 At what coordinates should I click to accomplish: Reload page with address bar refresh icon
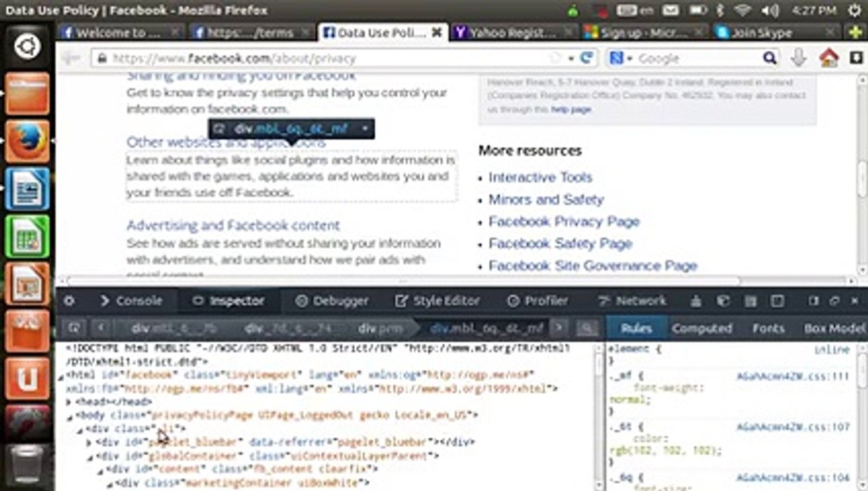click(586, 58)
